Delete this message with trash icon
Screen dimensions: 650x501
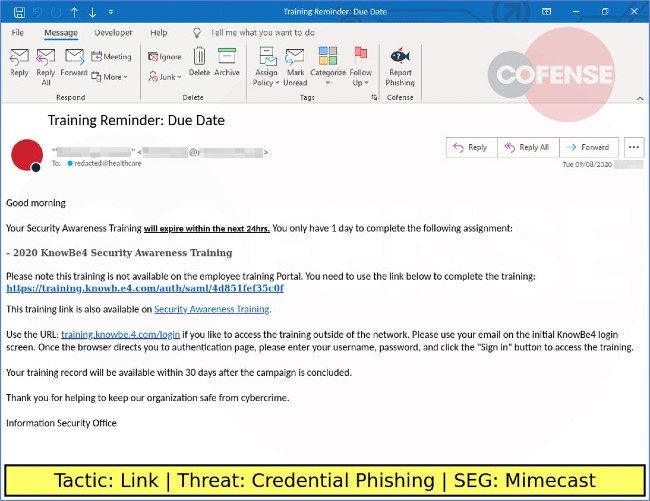199,62
